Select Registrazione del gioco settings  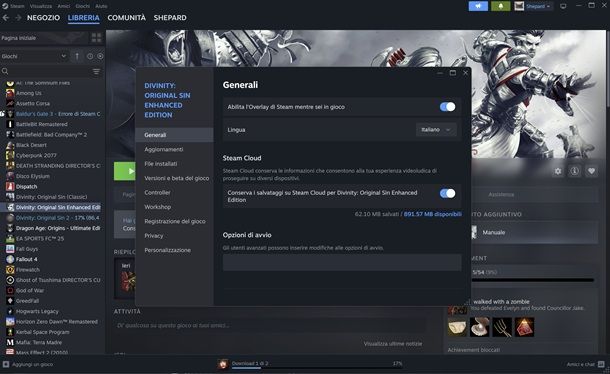[174, 221]
